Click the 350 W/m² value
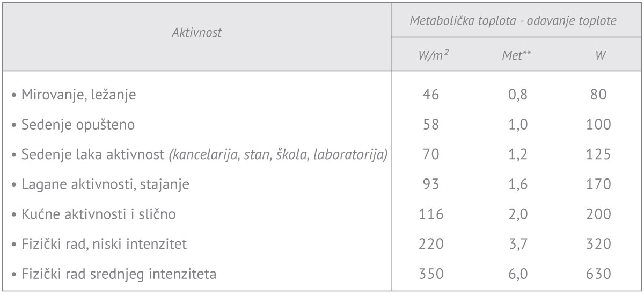The width and height of the screenshot is (644, 294). click(x=430, y=274)
